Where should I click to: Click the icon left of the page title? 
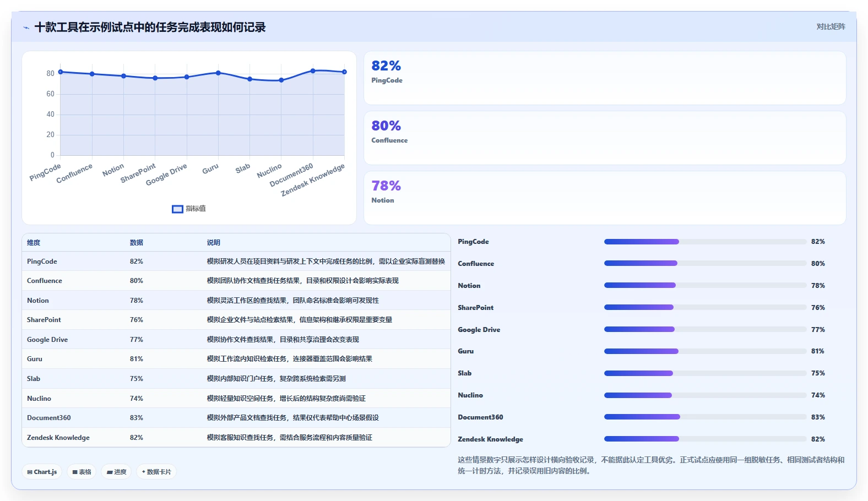click(26, 28)
